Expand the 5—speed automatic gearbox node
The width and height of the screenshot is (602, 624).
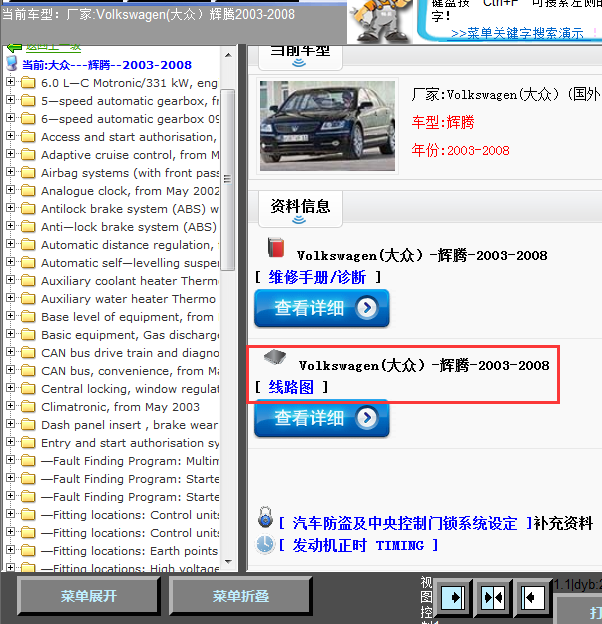(x=10, y=99)
